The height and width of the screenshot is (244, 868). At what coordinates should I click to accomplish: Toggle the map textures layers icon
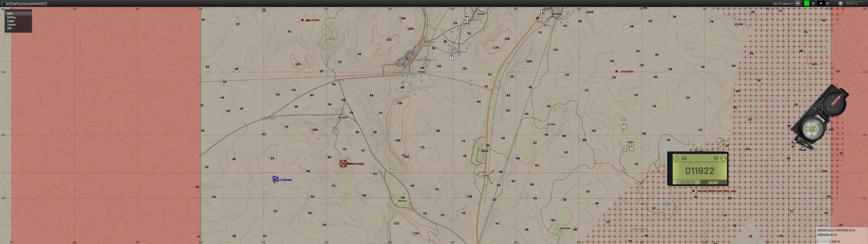pyautogui.click(x=840, y=3)
